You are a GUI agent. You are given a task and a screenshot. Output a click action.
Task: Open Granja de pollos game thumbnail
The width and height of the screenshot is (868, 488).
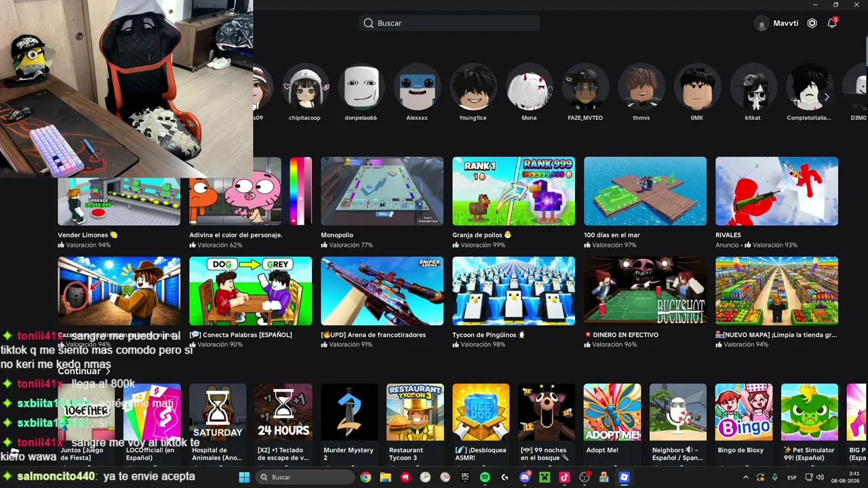[513, 191]
